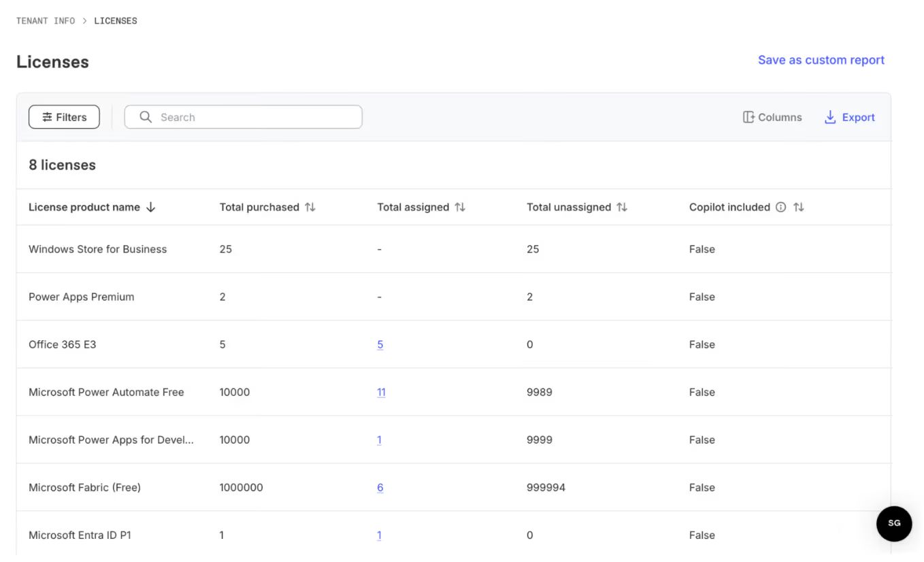Image resolution: width=924 pixels, height=562 pixels.
Task: Click the Export link
Action: [858, 117]
